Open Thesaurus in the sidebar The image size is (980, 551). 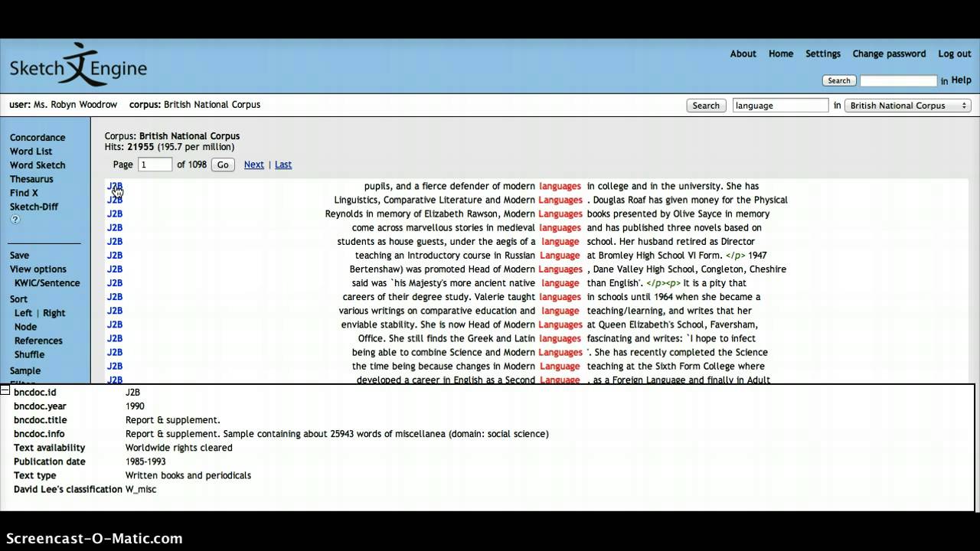[x=31, y=179]
